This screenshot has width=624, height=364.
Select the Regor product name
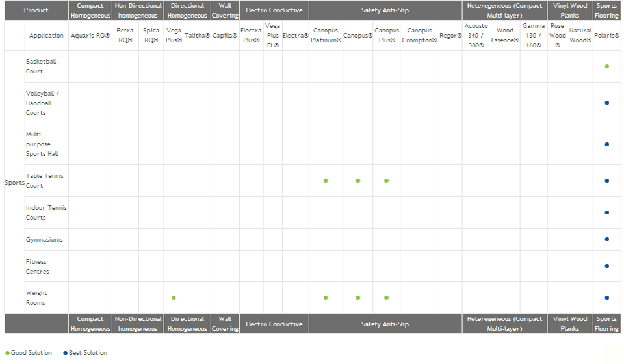[x=450, y=35]
